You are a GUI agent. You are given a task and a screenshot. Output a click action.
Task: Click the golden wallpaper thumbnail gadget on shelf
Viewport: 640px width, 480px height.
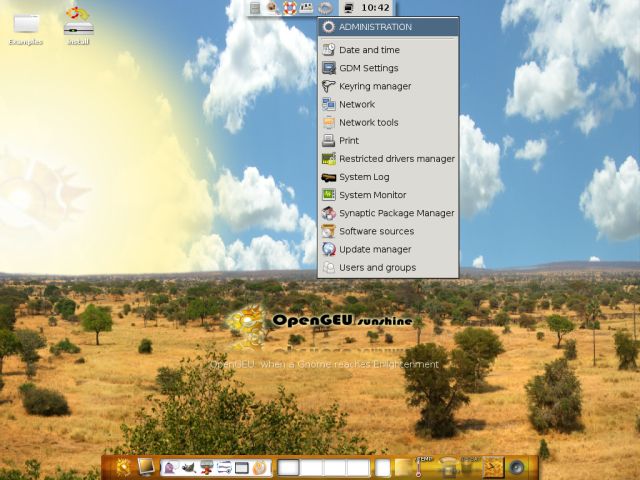coord(493,467)
